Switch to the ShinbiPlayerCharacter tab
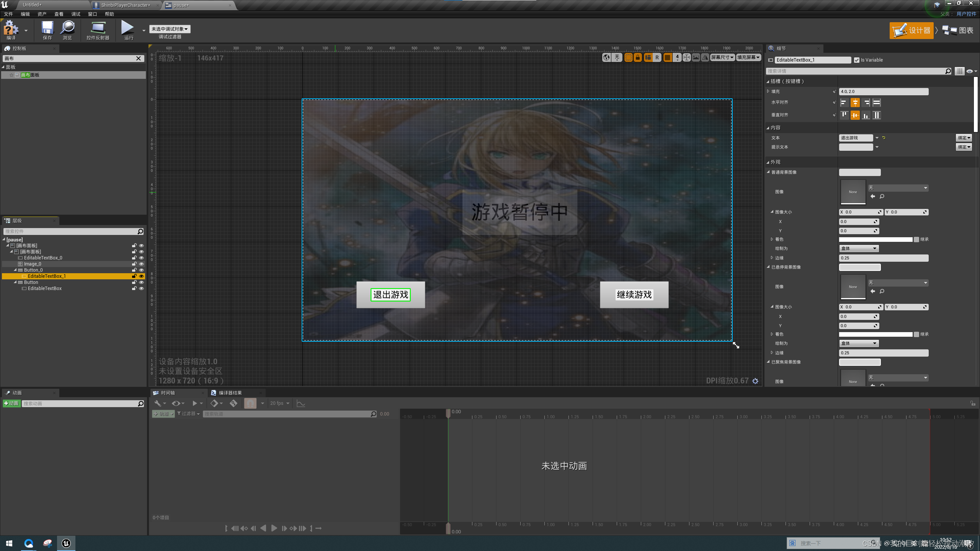980x551 pixels. point(126,5)
